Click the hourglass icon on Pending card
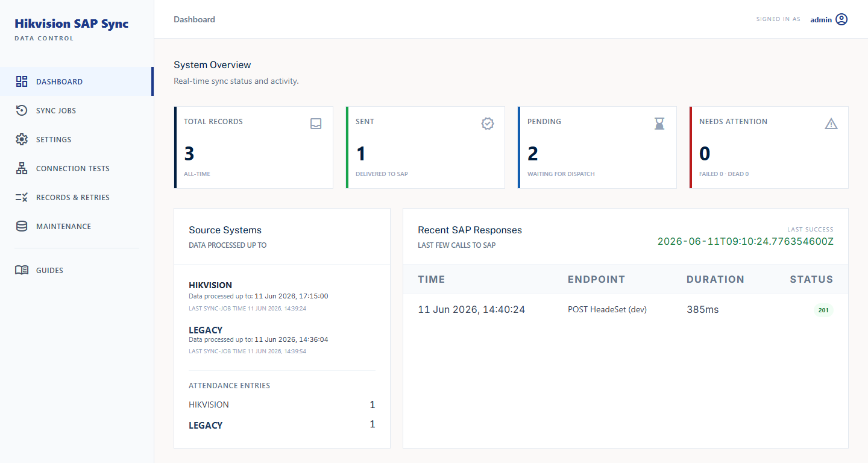868x463 pixels. [x=659, y=124]
